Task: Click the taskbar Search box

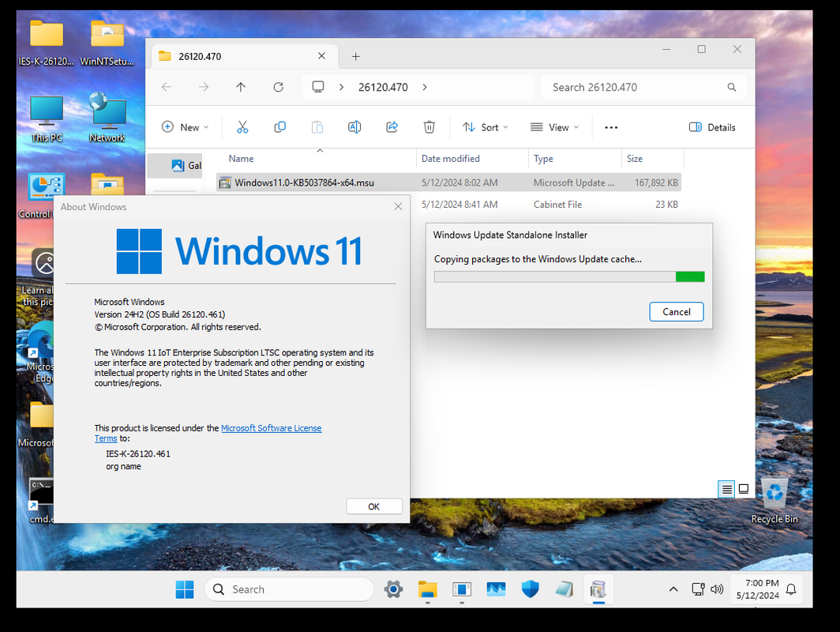Action: [x=289, y=589]
